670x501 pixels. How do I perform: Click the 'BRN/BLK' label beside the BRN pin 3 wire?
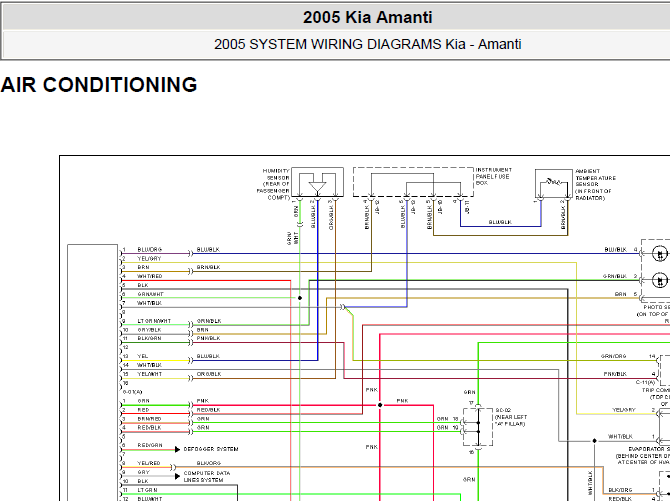pyautogui.click(x=209, y=268)
